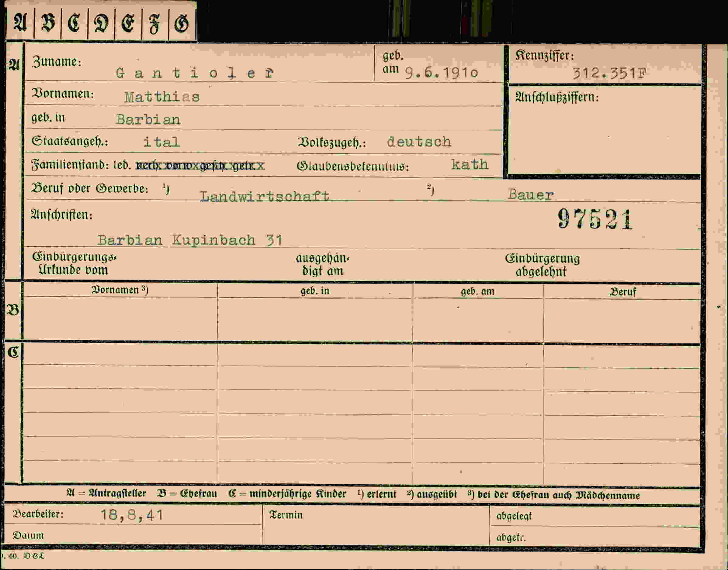Click the 'Staatsangeh.:' label
728x570 pixels.
pos(70,141)
